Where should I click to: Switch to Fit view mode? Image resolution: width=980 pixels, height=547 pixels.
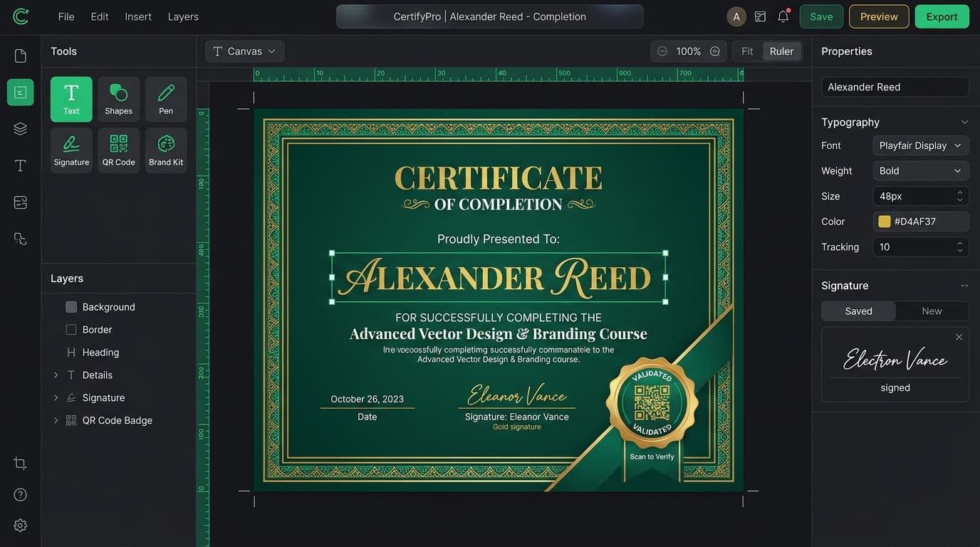(x=747, y=51)
